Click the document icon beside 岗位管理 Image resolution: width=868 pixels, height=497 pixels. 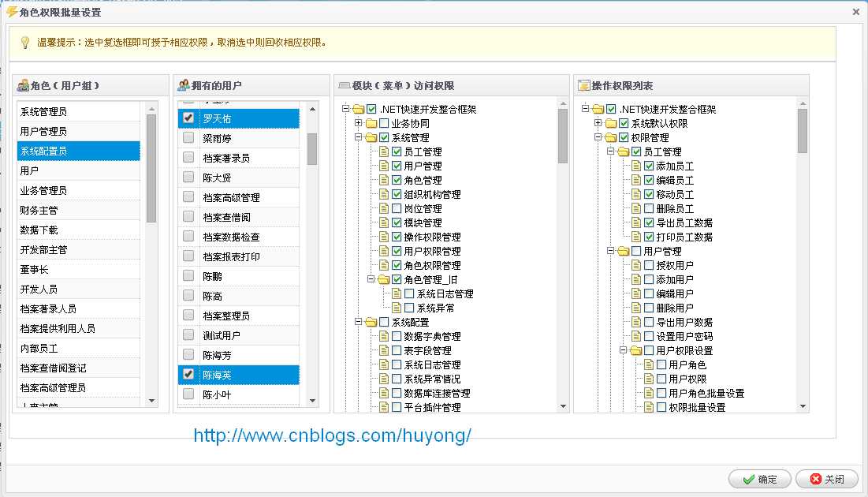click(384, 208)
